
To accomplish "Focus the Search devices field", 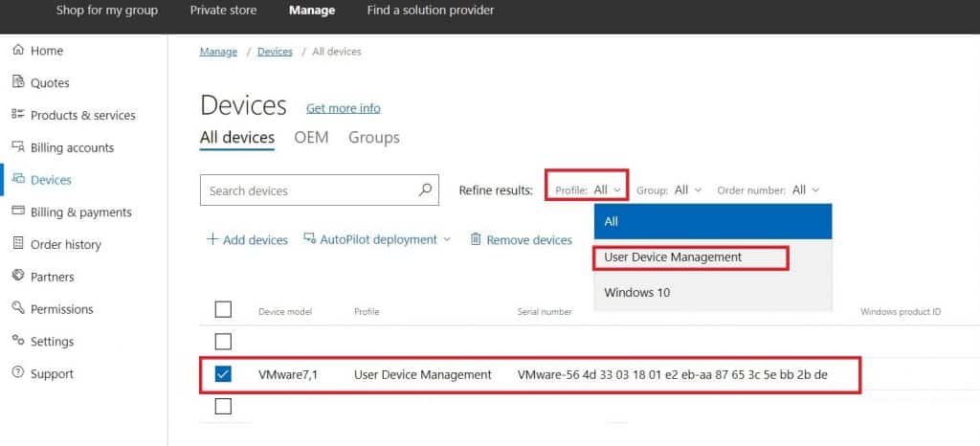I will [x=309, y=190].
